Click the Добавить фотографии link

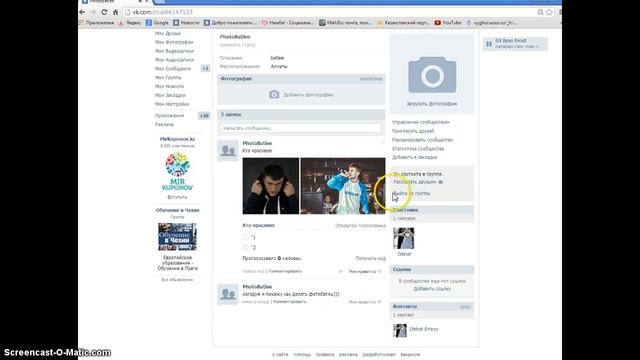309,95
